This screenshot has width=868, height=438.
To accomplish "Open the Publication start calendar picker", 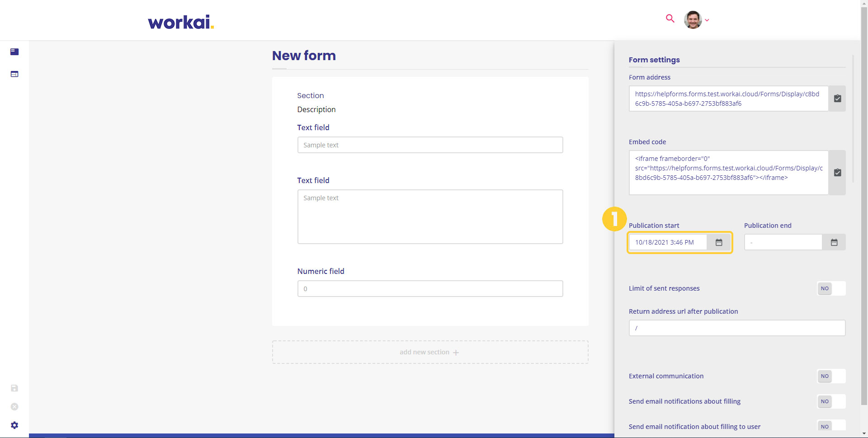I will click(719, 242).
